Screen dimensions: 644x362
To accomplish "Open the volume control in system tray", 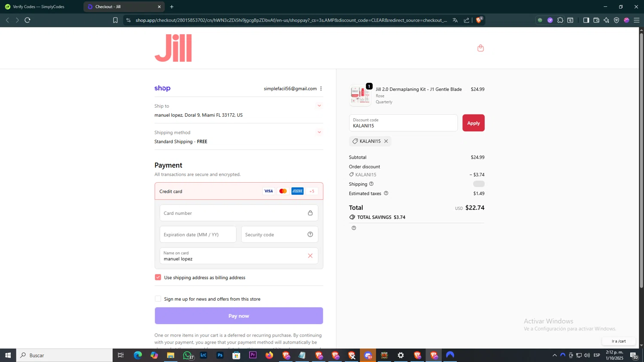I will coord(587,355).
